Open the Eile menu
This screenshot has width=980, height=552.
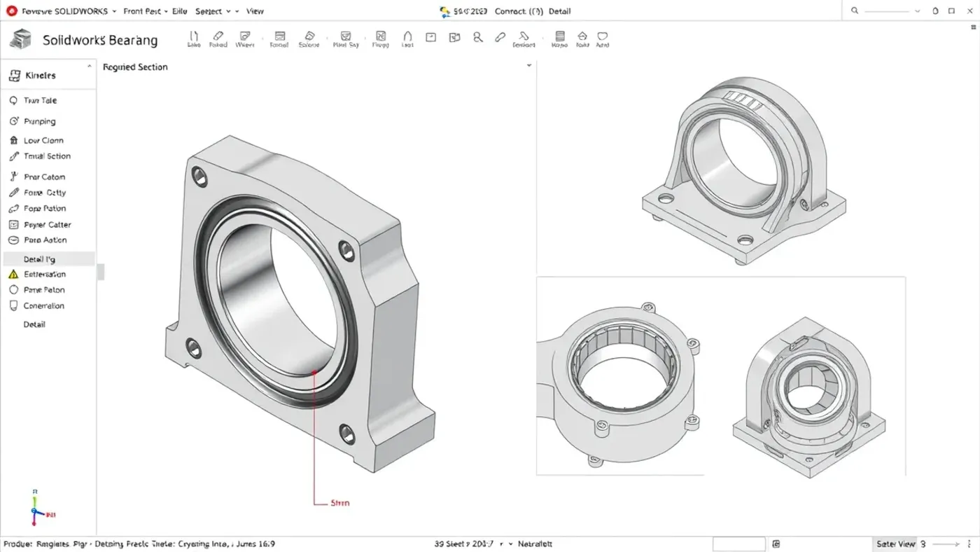point(180,11)
